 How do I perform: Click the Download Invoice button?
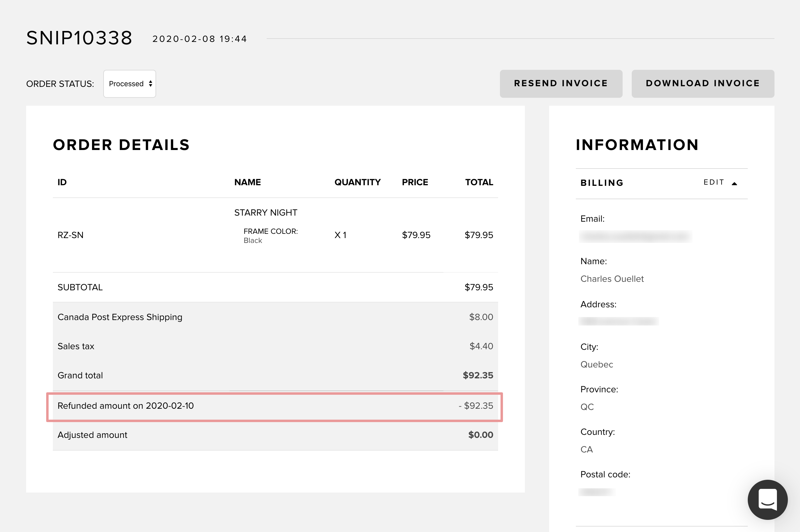tap(702, 84)
